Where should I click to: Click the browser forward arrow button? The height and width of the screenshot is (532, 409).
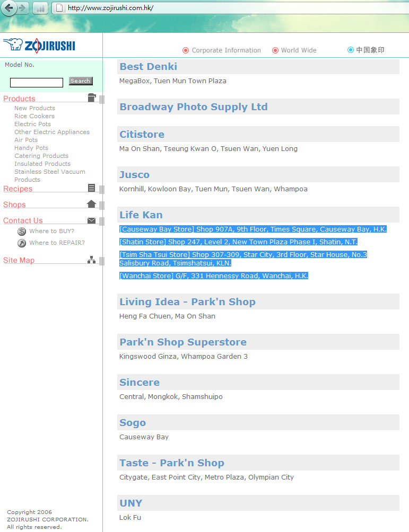[x=23, y=8]
